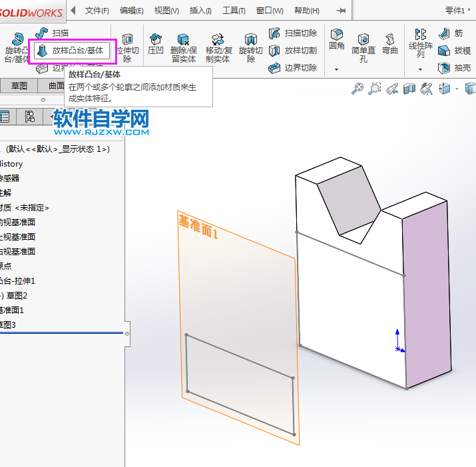Select the Extruded Cut (拉伸切除) tool

(128, 48)
